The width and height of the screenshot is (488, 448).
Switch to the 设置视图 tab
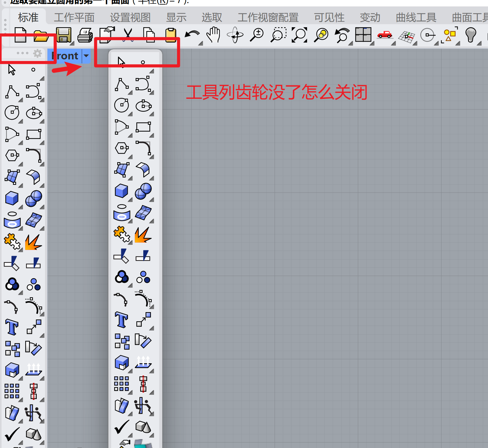tap(130, 17)
